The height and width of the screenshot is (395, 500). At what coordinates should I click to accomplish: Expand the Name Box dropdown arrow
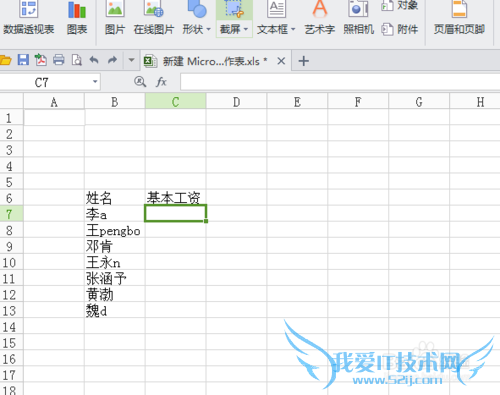95,82
